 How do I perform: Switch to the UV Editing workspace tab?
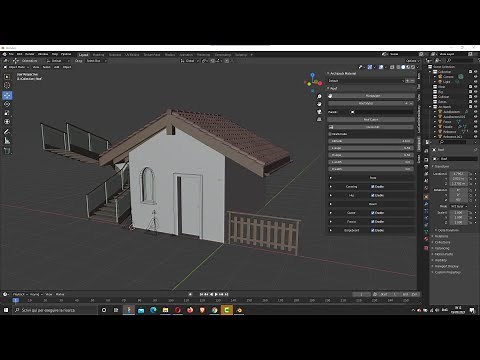tap(132, 55)
